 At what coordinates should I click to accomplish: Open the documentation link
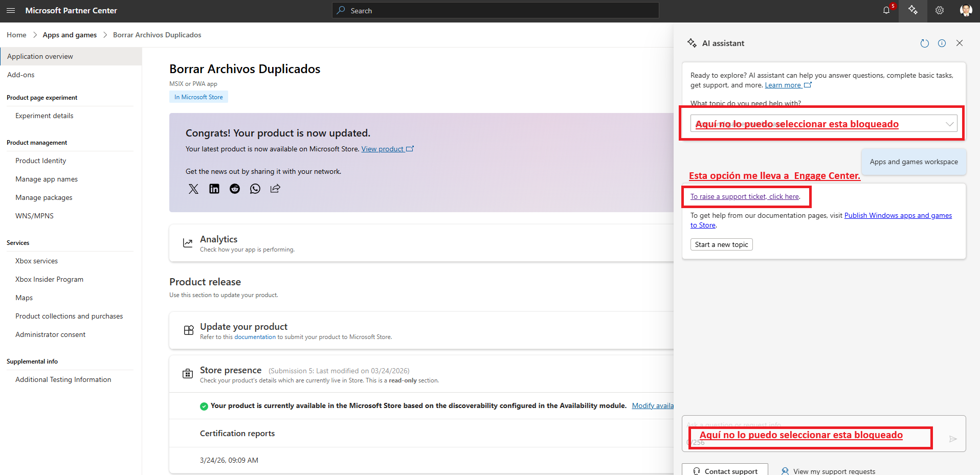[x=255, y=337]
